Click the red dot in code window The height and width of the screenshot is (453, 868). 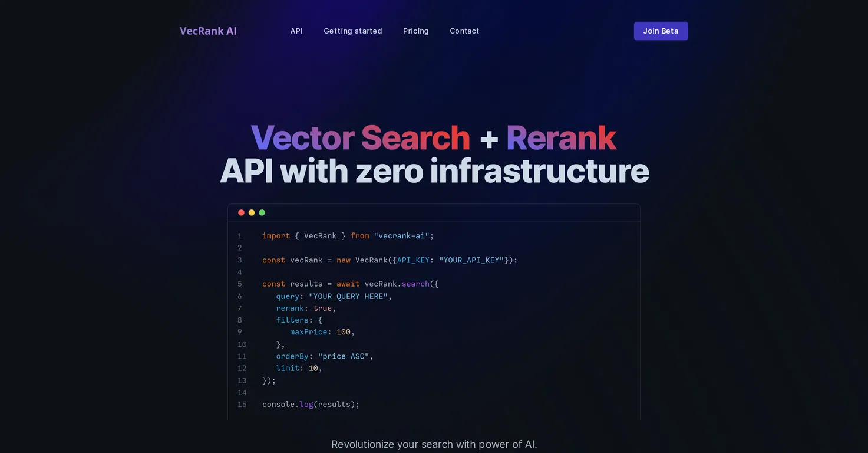click(x=241, y=212)
